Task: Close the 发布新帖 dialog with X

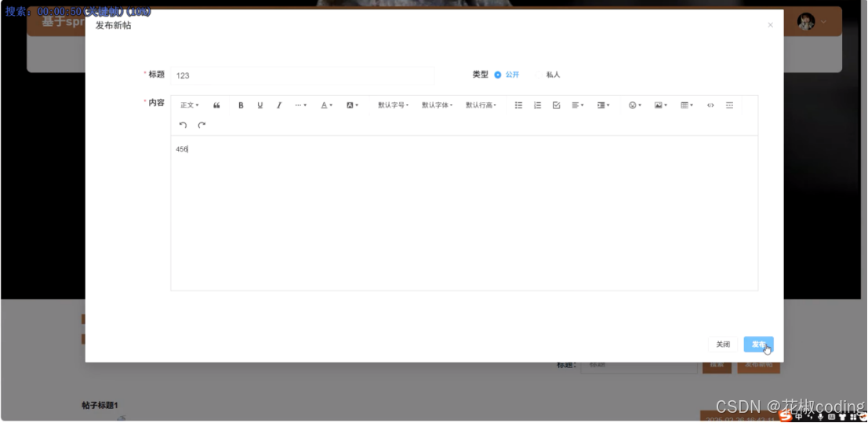Action: coord(770,25)
